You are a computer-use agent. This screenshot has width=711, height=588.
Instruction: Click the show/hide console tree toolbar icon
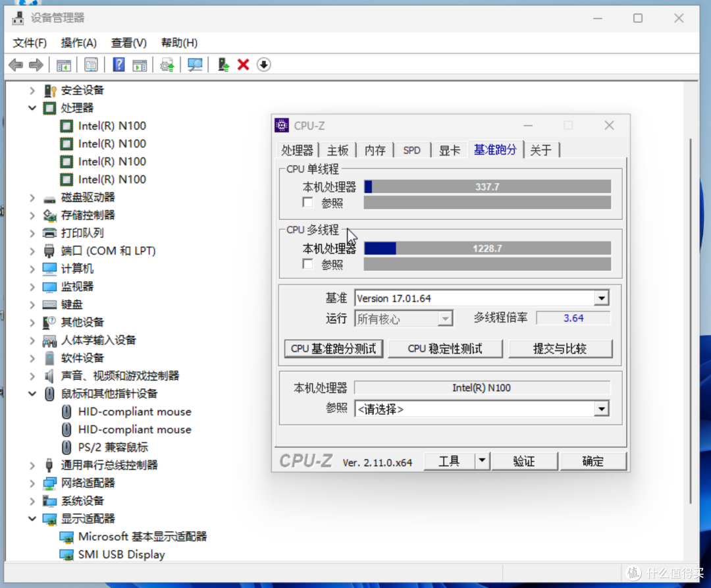63,65
